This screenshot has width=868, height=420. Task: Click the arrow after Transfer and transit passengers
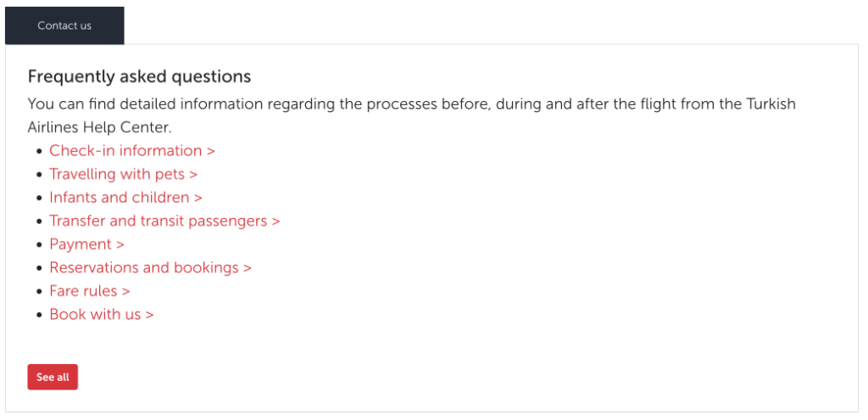pos(275,221)
